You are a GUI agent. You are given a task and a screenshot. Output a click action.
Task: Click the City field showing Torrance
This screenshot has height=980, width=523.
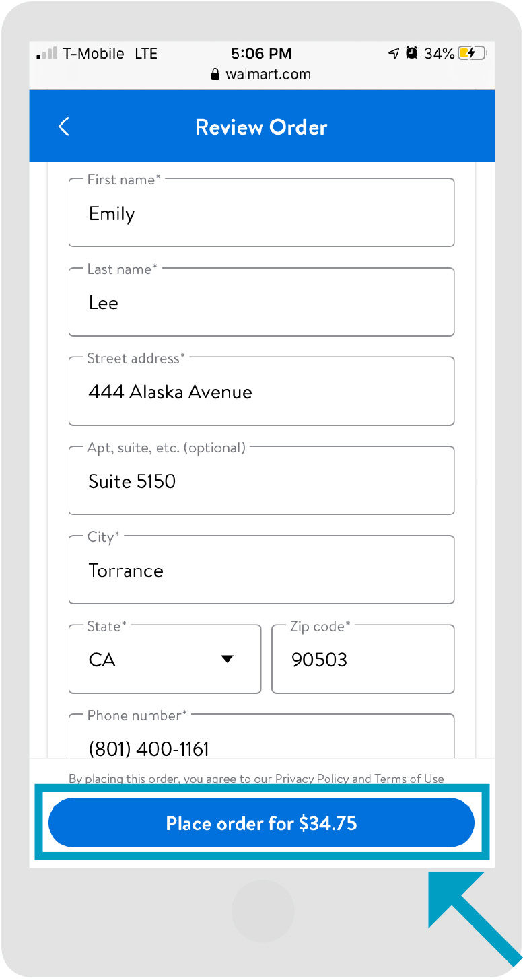point(261,569)
